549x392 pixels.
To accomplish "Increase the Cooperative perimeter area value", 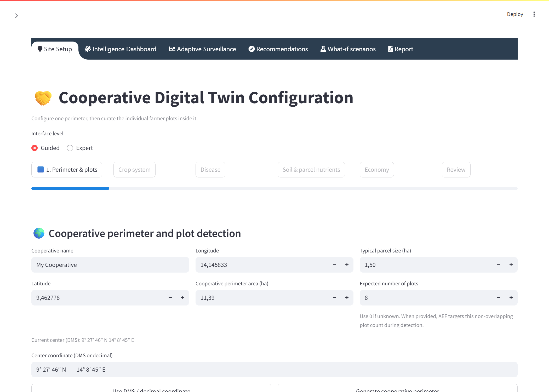I will coord(347,298).
